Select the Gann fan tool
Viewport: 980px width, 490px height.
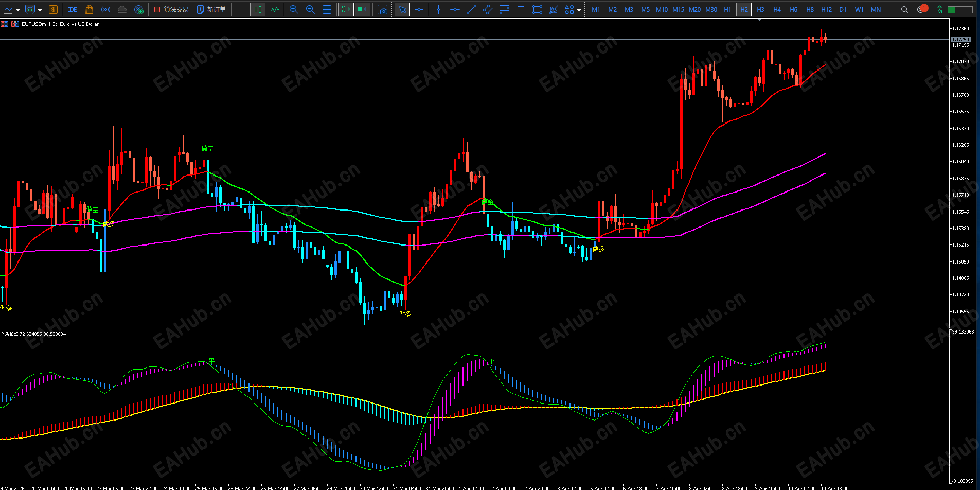pyautogui.click(x=554, y=9)
